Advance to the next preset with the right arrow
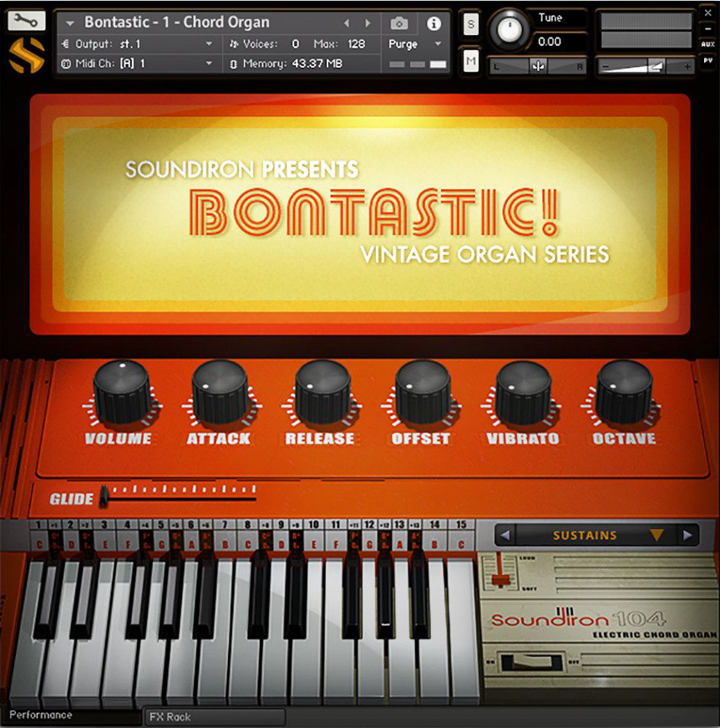The height and width of the screenshot is (728, 720). click(x=368, y=23)
